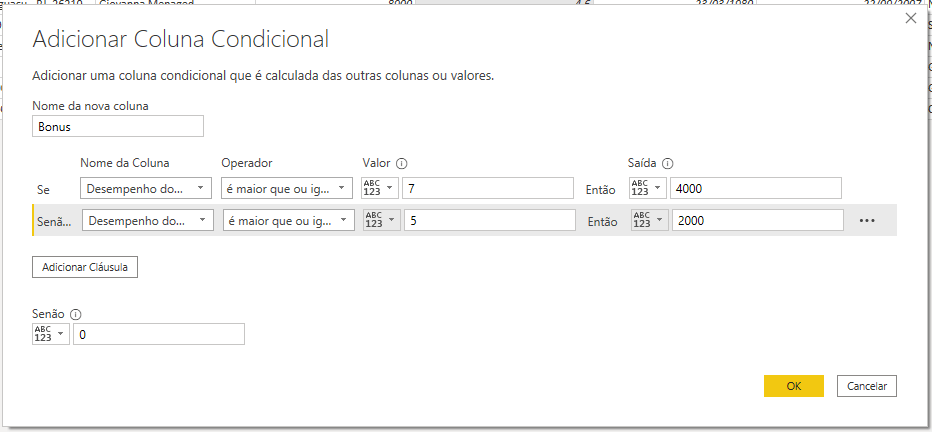Edit output field containing 2000
This screenshot has height=432, width=932.
pyautogui.click(x=758, y=220)
